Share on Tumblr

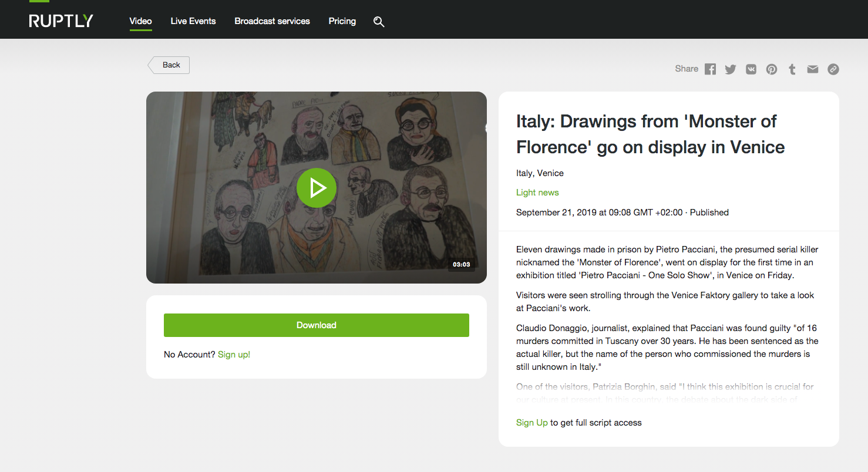coord(792,69)
